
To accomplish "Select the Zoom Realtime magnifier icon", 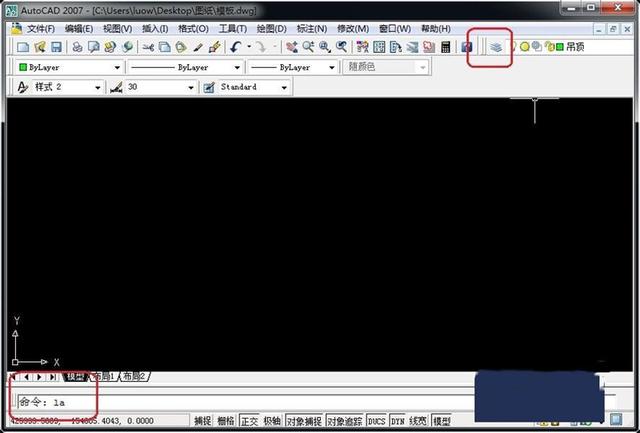I will point(308,47).
